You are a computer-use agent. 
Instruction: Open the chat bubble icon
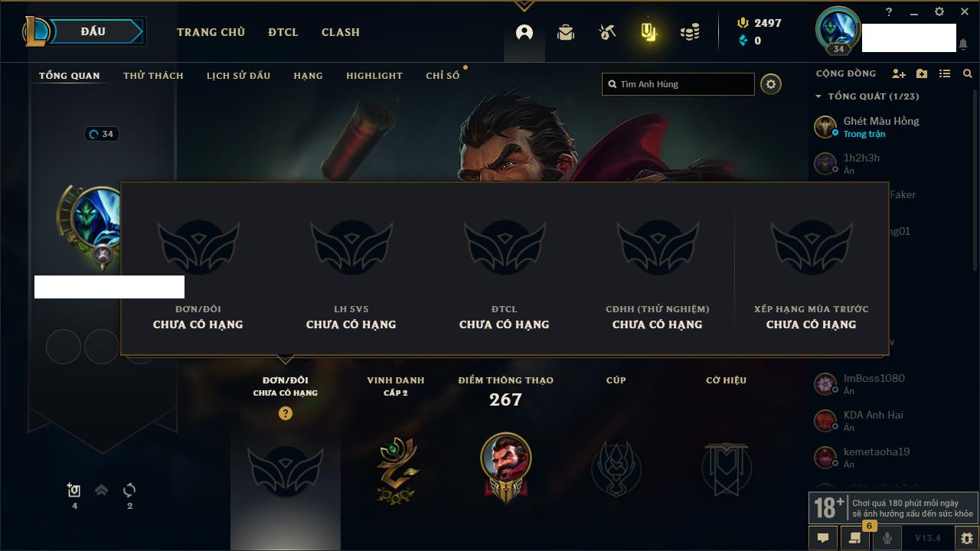pos(823,538)
